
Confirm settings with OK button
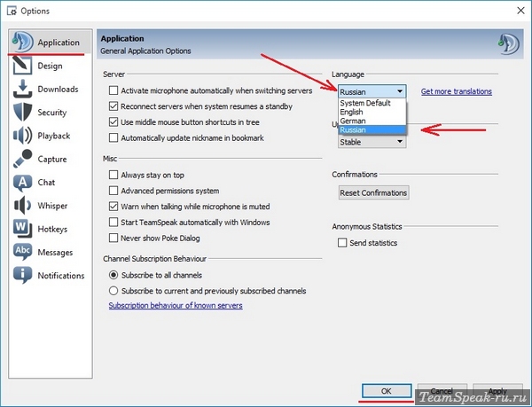click(387, 391)
